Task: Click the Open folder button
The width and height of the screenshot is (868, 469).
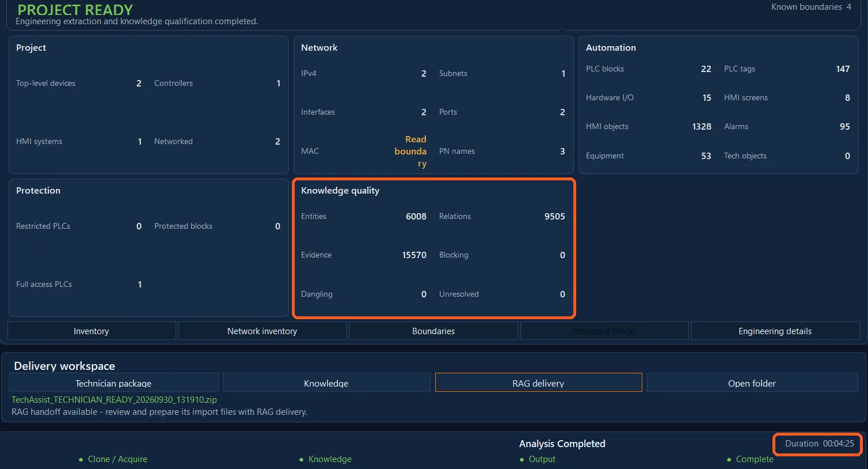Action: point(752,383)
